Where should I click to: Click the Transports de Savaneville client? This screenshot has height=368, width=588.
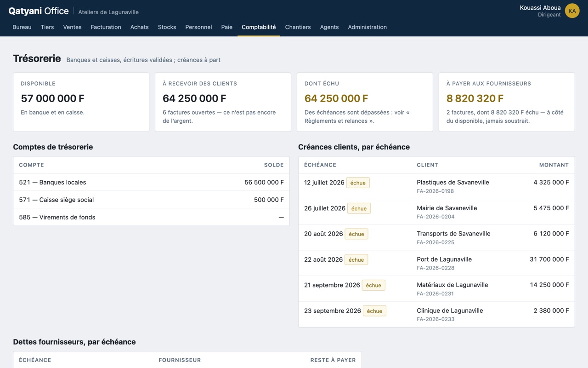point(453,234)
